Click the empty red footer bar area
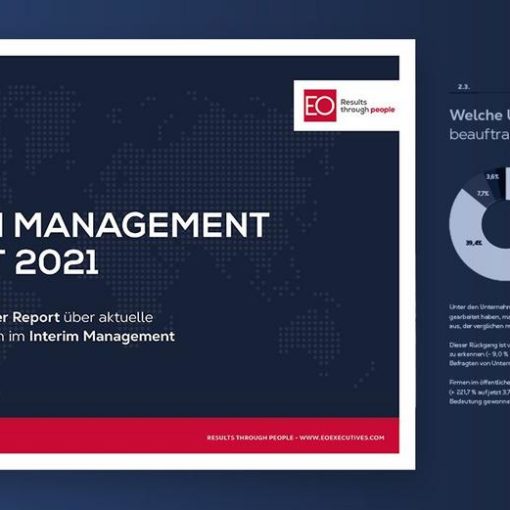Screen dimensions: 510x510 [100, 435]
